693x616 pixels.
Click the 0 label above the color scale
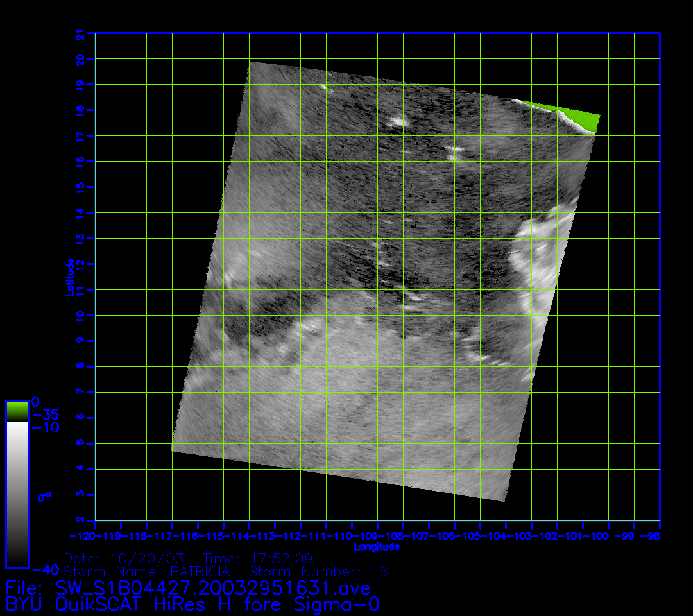pos(35,402)
